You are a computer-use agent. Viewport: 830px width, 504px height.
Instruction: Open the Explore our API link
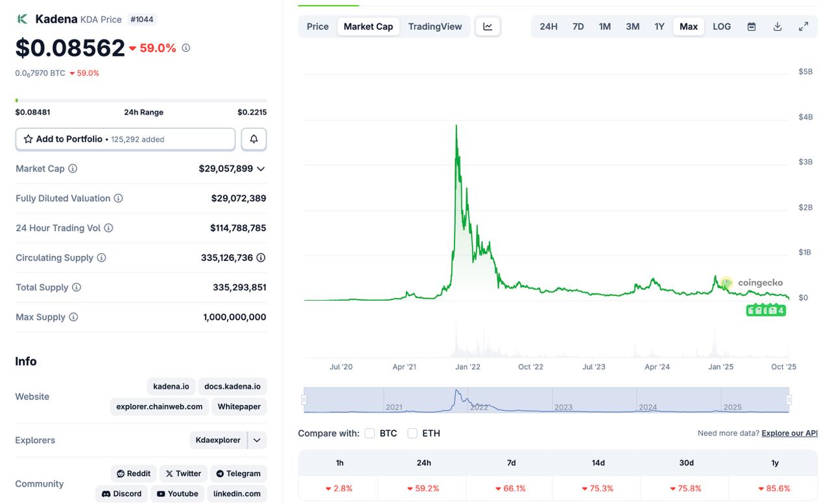[789, 433]
